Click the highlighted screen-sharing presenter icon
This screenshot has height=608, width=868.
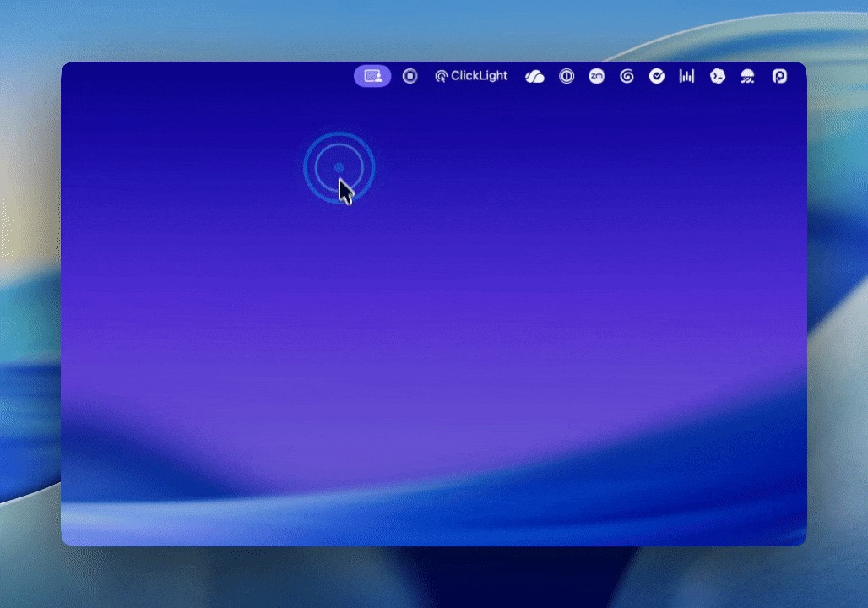coord(372,76)
